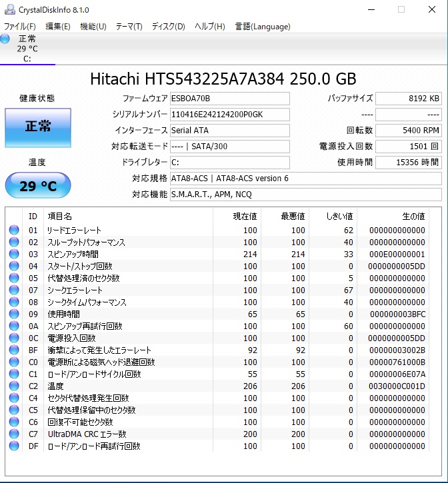
Task: Click item name シークエラーレート in row 07
Action: tap(75, 290)
